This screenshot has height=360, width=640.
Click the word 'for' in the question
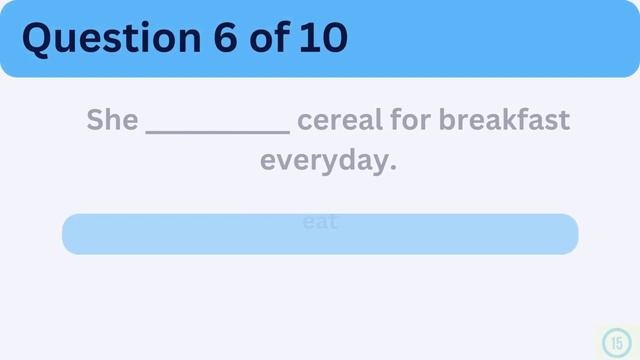[410, 120]
